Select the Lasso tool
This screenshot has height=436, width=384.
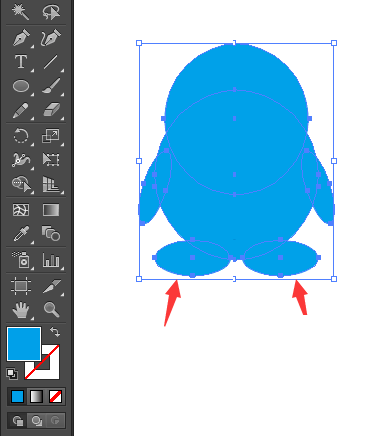click(51, 12)
